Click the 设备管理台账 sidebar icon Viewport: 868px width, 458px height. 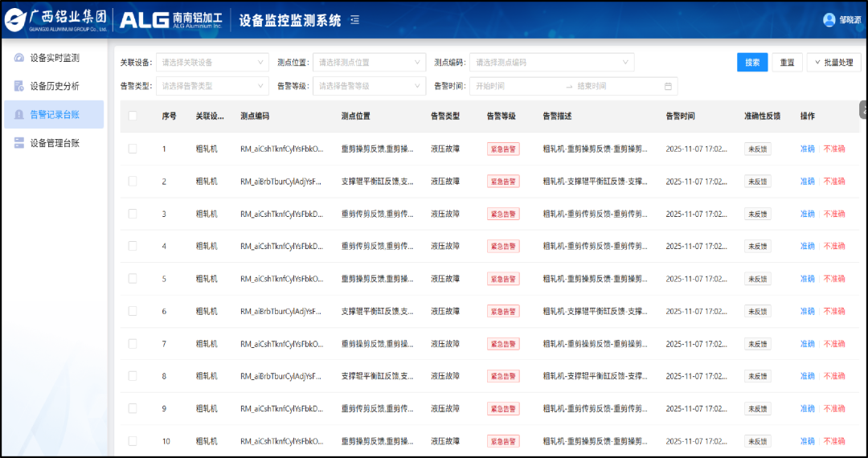(x=19, y=143)
